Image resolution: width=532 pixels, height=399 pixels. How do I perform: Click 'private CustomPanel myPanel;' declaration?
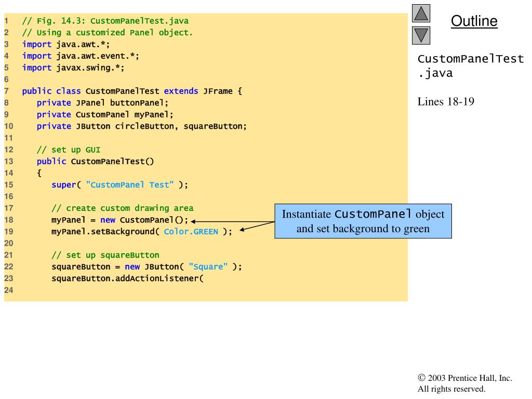pos(105,115)
